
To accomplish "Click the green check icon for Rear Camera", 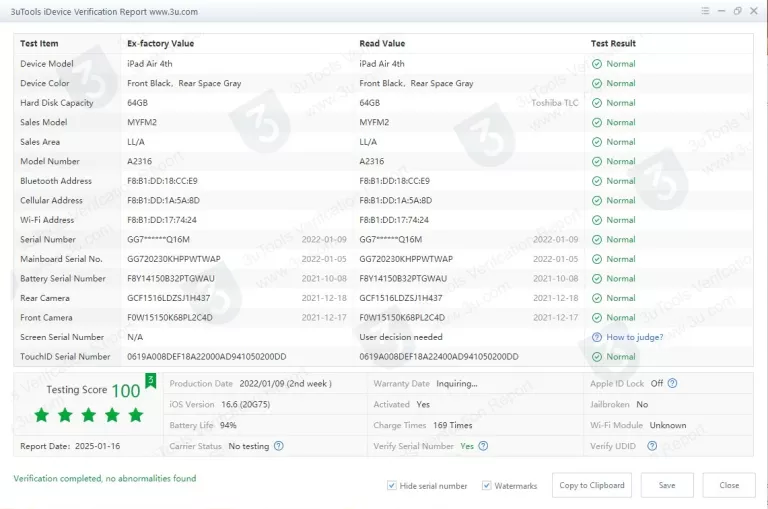I will click(x=597, y=298).
